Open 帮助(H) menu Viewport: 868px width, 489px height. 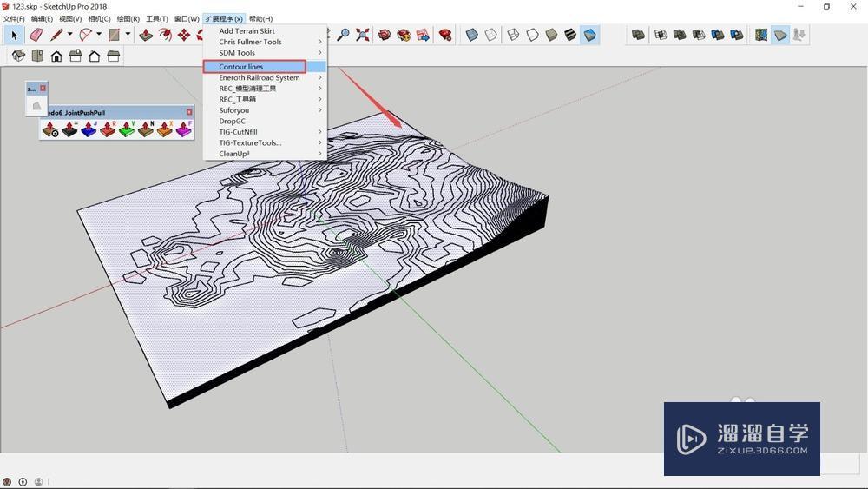[260, 19]
